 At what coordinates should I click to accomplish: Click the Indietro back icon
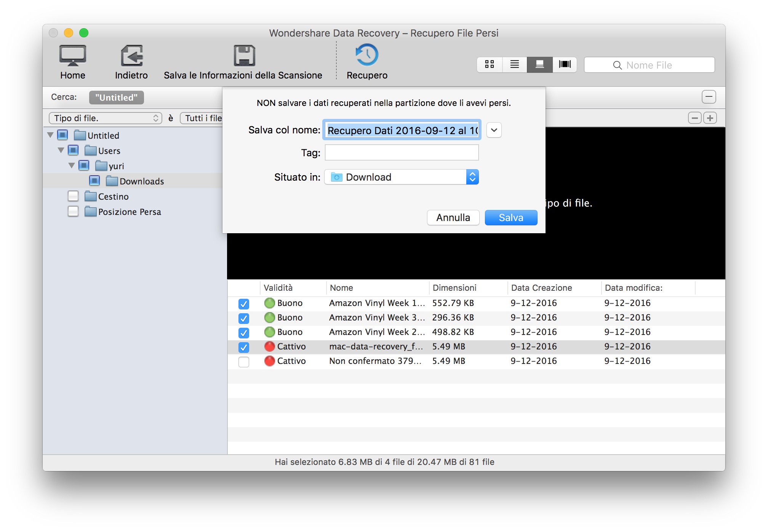131,56
